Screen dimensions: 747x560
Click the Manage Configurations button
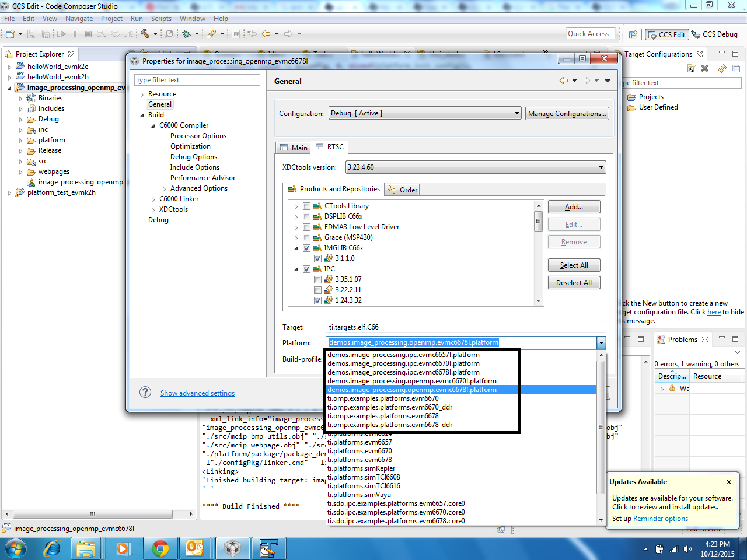click(x=567, y=114)
